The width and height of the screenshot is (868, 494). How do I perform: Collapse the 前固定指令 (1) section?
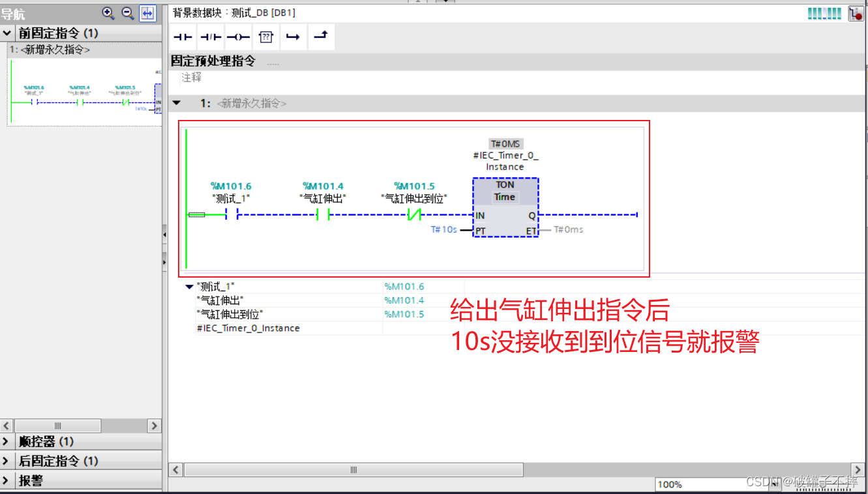click(x=7, y=33)
